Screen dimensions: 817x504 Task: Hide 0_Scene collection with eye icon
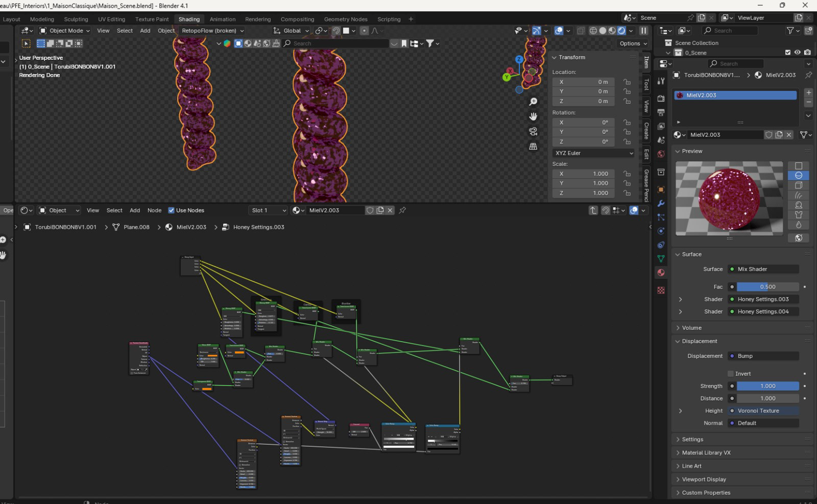[797, 53]
